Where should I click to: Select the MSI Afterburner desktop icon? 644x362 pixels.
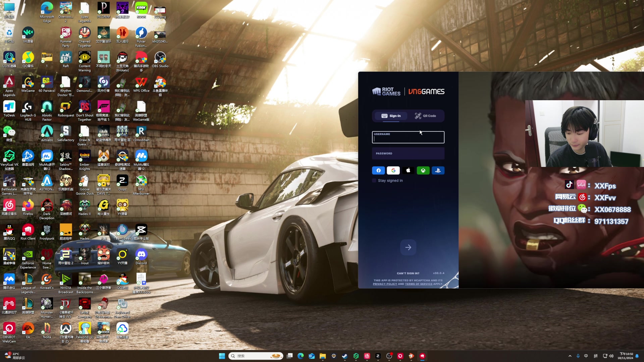coord(141,185)
